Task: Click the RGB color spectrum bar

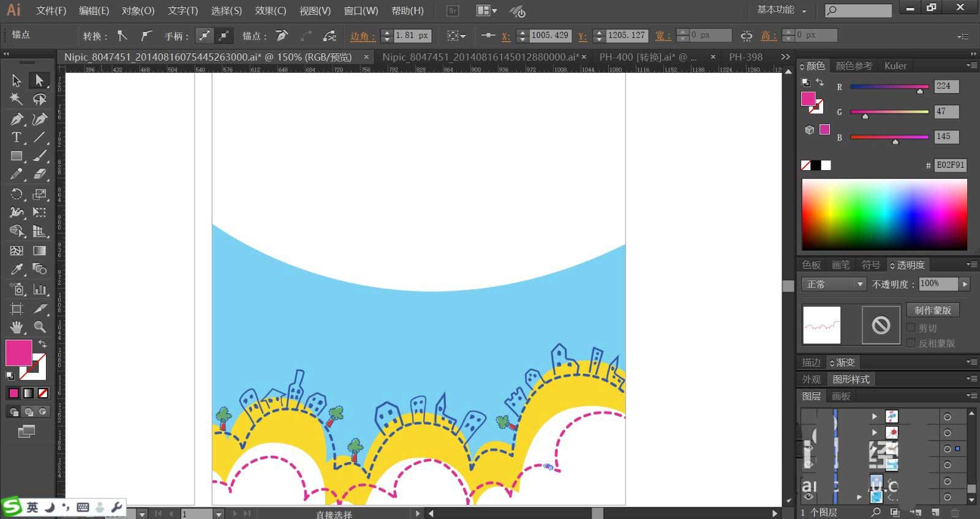Action: coord(884,215)
